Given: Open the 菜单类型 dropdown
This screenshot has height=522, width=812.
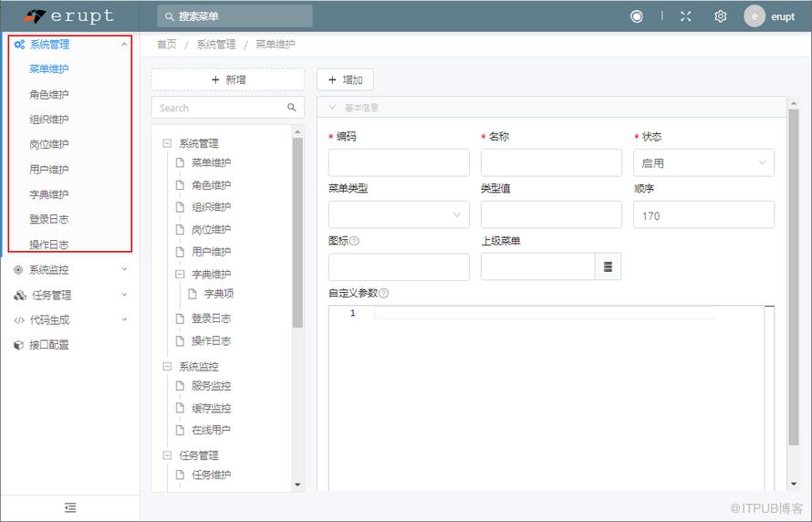Looking at the screenshot, I should (x=399, y=214).
